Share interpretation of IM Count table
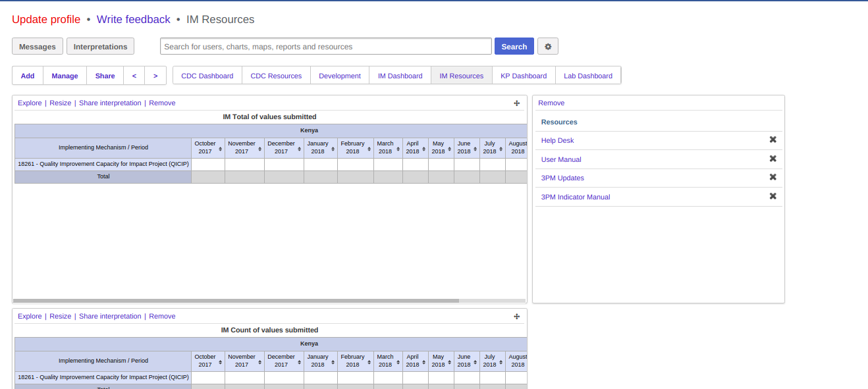This screenshot has height=389, width=868. [x=110, y=316]
